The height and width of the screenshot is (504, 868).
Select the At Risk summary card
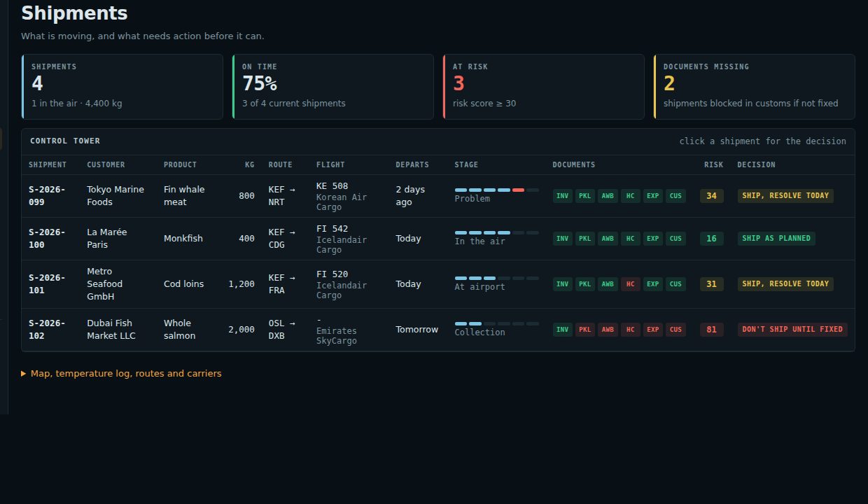[544, 87]
